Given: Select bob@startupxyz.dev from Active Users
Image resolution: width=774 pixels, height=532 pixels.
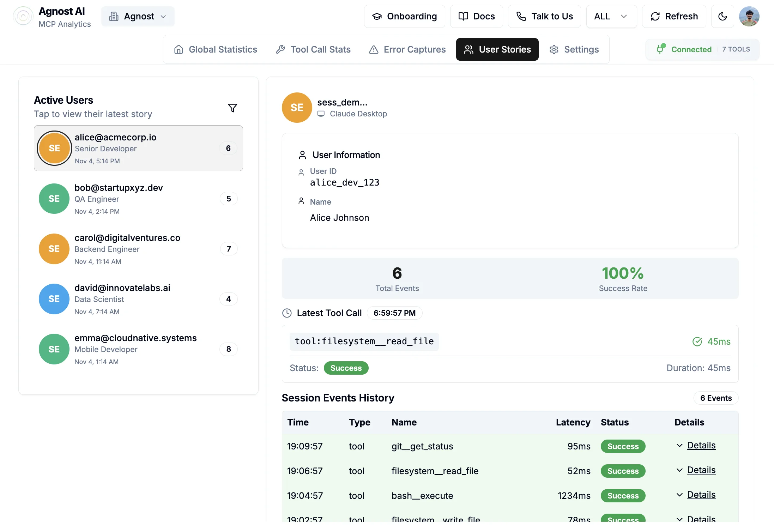Looking at the screenshot, I should [138, 199].
